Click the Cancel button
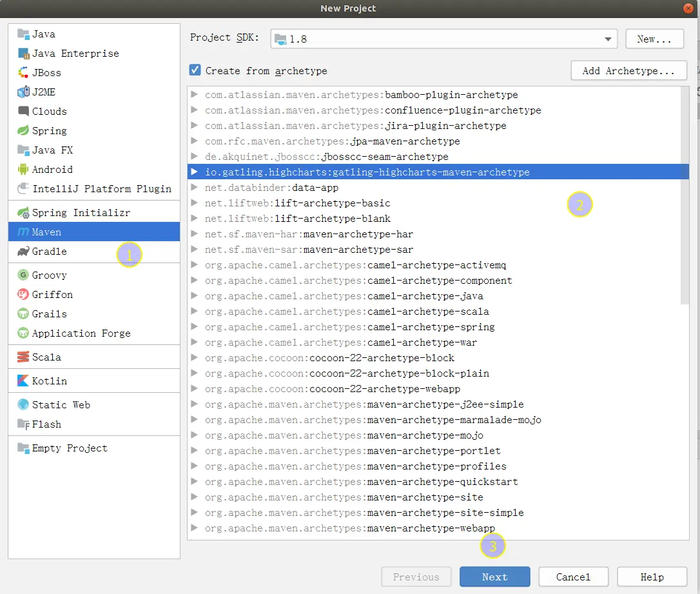Screen dimensions: 700x594 573,577
